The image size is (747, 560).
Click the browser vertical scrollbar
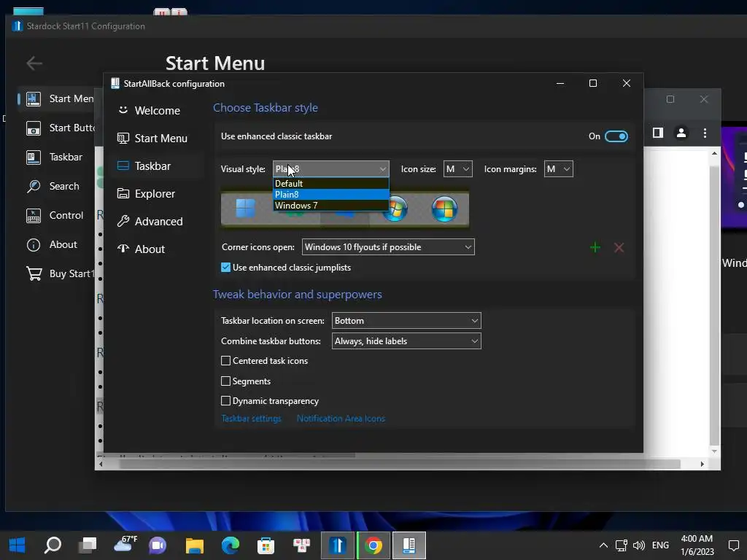pos(714,305)
